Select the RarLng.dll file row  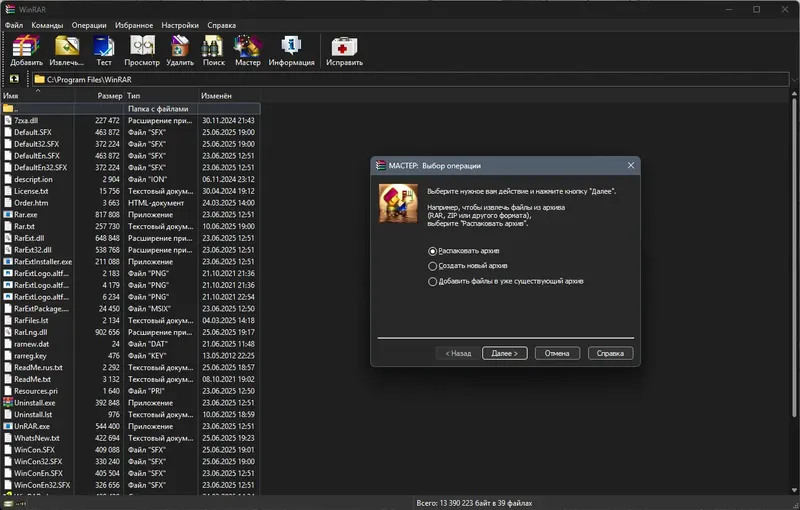131,332
